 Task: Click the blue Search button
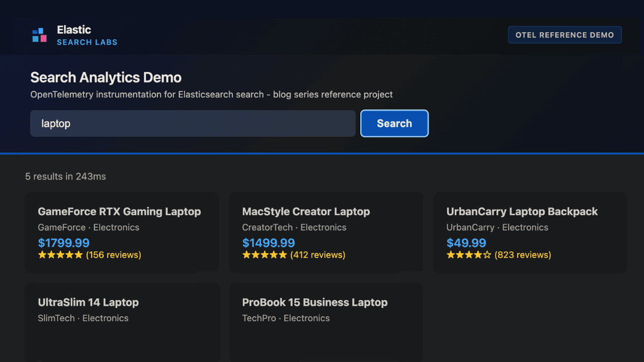tap(394, 123)
